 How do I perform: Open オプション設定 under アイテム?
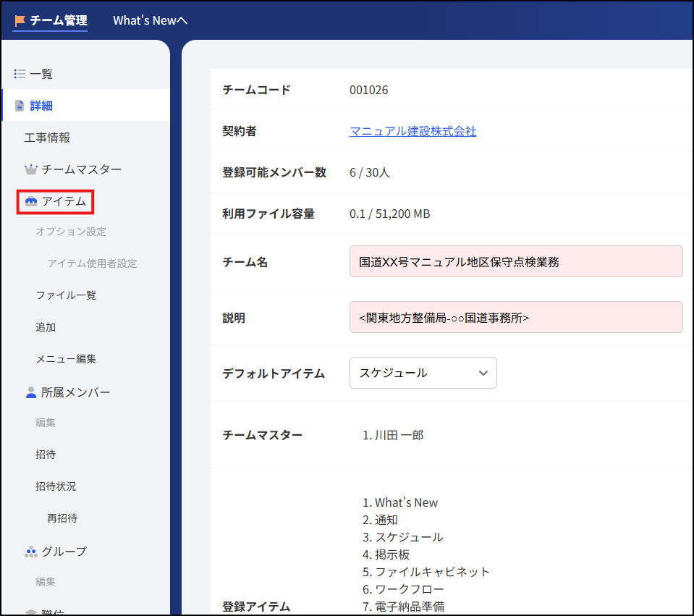pos(71,232)
